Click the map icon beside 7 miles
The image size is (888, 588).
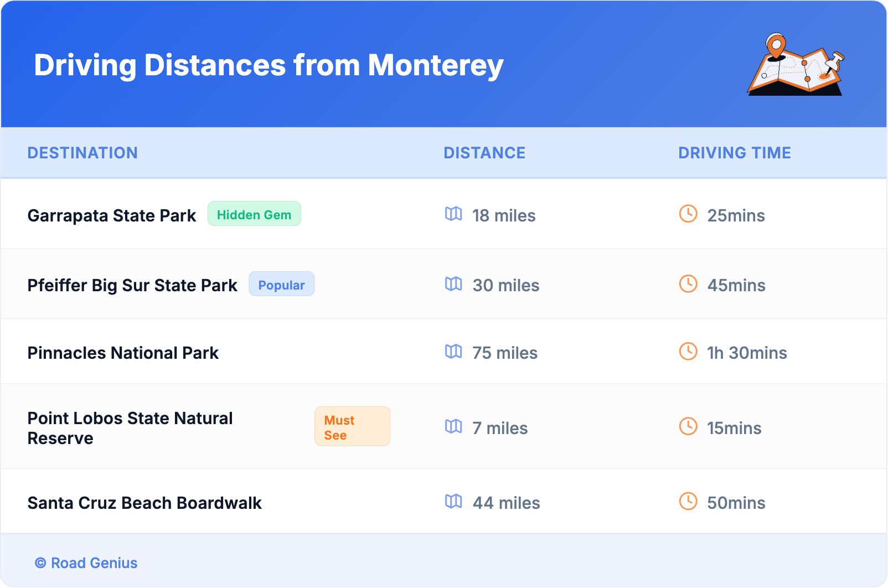453,426
